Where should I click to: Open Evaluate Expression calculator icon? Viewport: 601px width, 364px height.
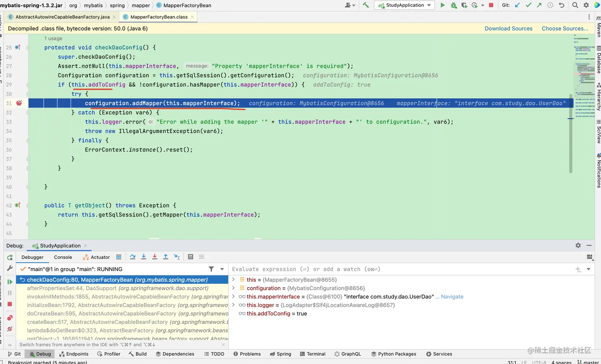(x=190, y=257)
